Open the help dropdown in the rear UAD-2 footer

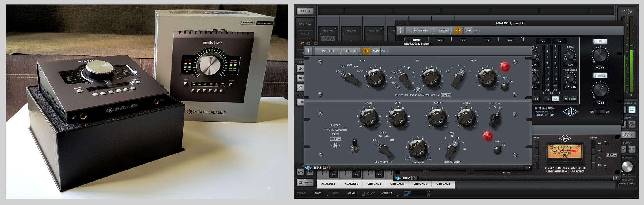(x=617, y=178)
